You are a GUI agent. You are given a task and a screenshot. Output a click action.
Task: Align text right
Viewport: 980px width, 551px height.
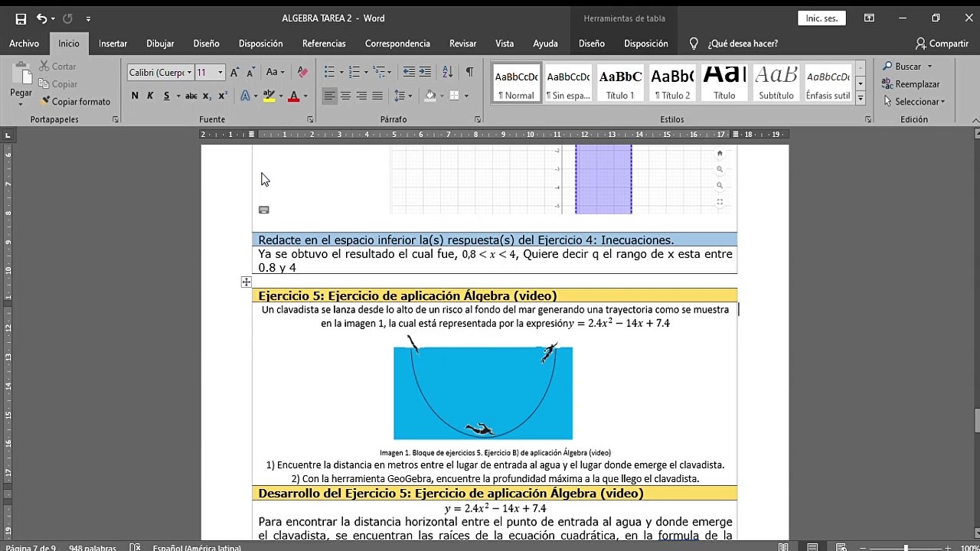[361, 96]
